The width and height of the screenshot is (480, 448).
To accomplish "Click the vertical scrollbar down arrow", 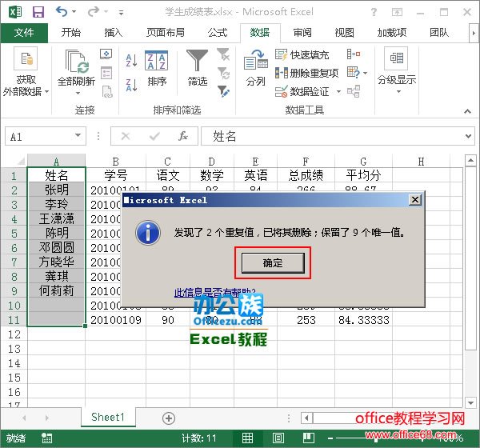I will (x=470, y=402).
